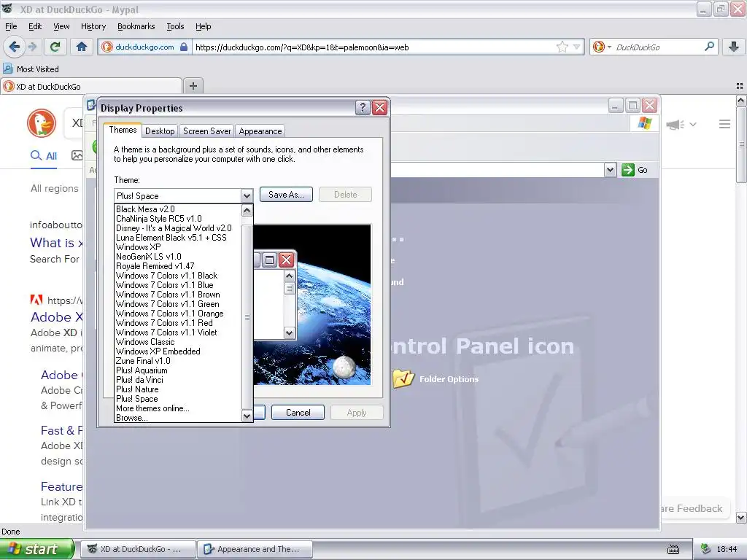Choose Windows Classic theme
Image resolution: width=747 pixels, height=560 pixels.
tap(178, 342)
